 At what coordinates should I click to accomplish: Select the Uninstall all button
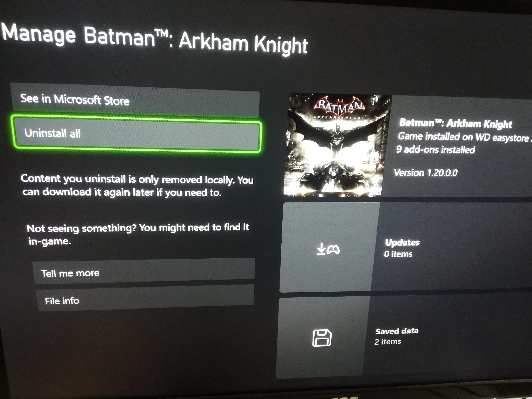pyautogui.click(x=137, y=134)
